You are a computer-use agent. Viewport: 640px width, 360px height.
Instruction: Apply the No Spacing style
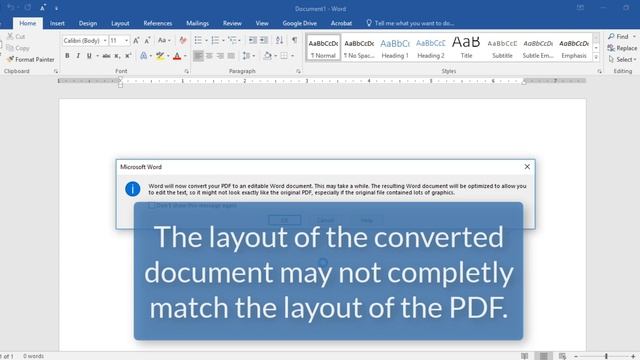[359, 48]
